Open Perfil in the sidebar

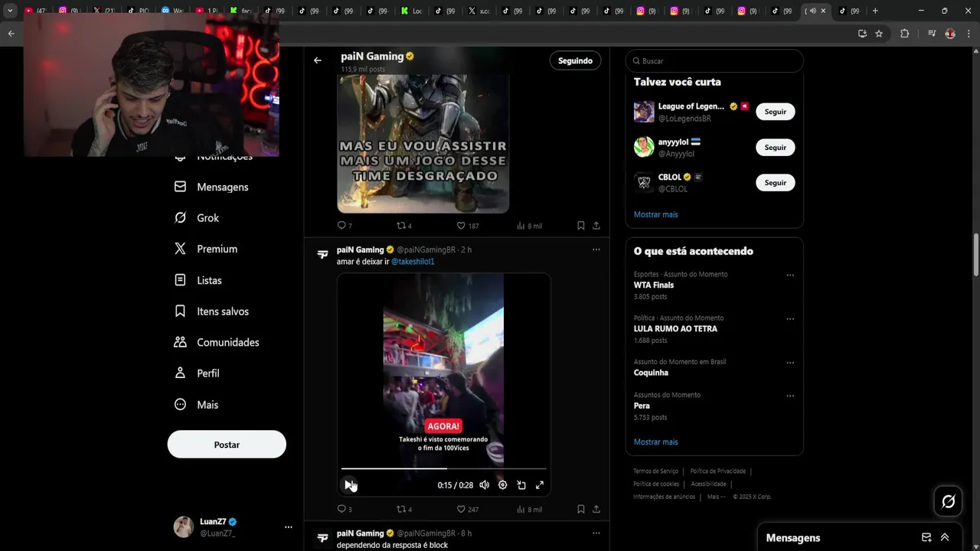click(x=197, y=373)
